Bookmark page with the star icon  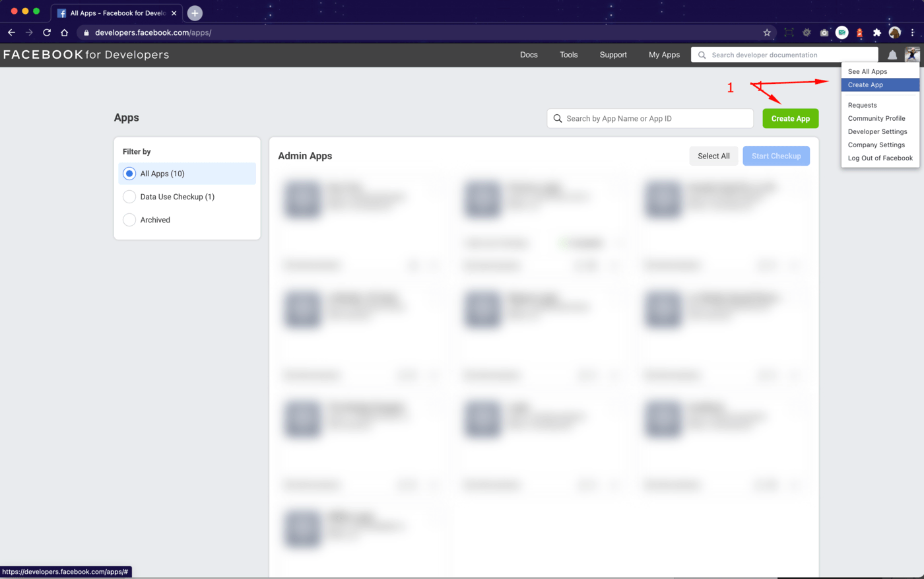pos(767,32)
